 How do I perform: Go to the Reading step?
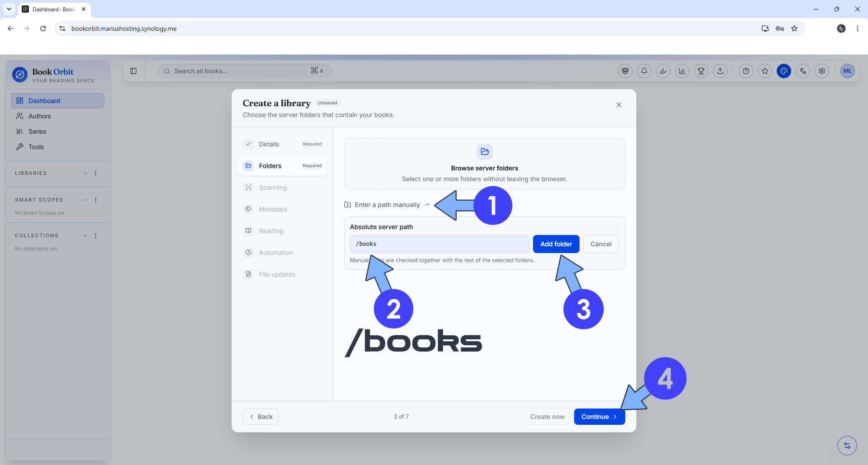pyautogui.click(x=282, y=231)
